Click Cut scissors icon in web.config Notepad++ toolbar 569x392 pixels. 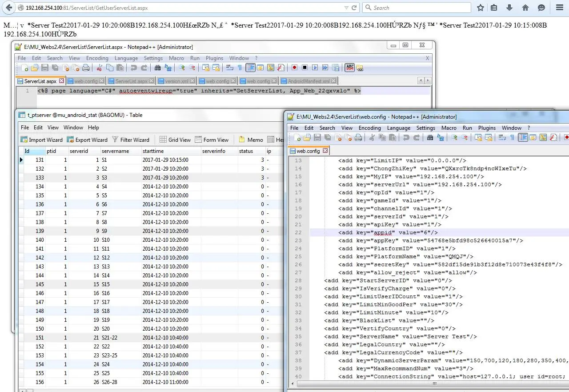[x=372, y=137]
